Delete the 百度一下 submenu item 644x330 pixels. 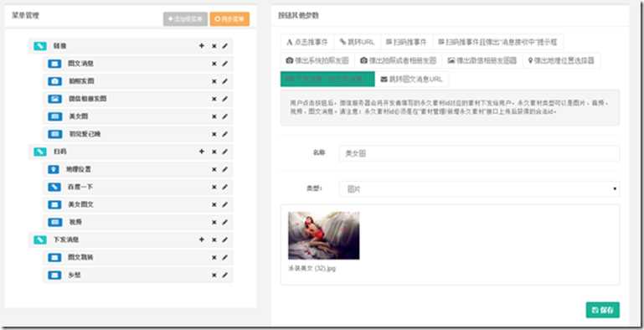click(x=214, y=188)
